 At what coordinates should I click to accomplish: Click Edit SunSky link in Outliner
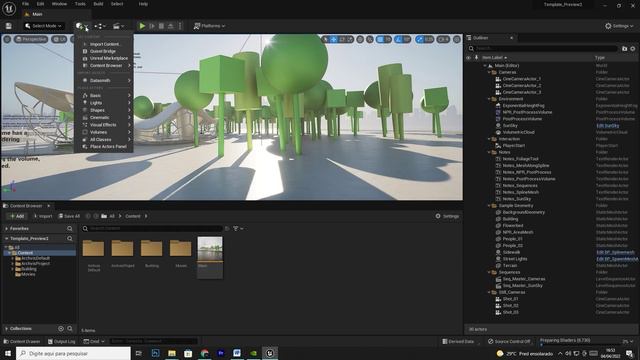[608, 126]
